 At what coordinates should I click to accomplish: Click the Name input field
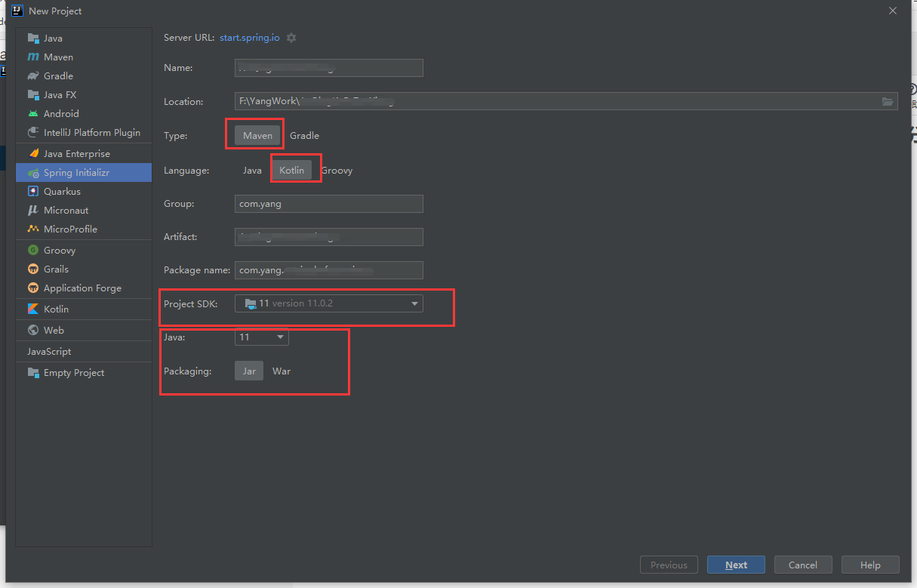click(x=329, y=68)
